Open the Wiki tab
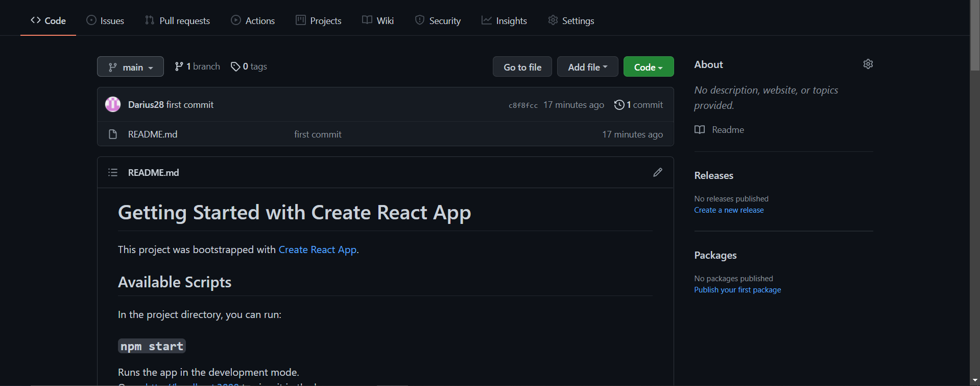Image resolution: width=980 pixels, height=386 pixels. click(x=378, y=20)
